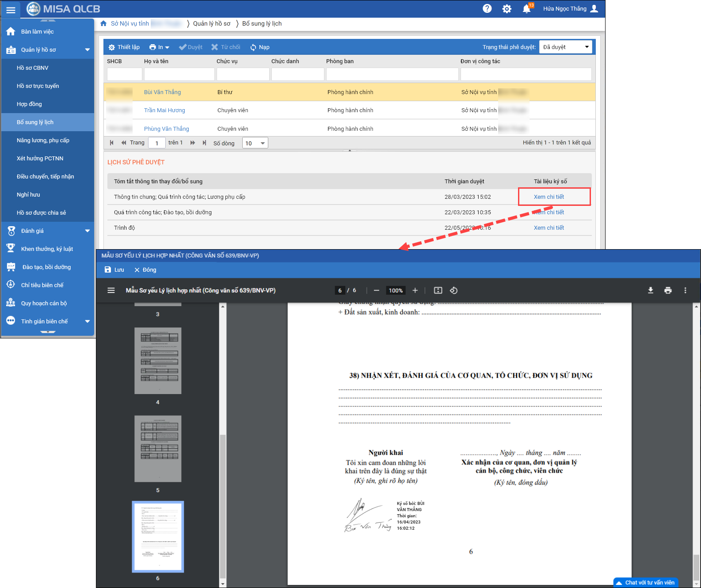Image resolution: width=701 pixels, height=588 pixels.
Task: Zoom in the PDF with plus
Action: coord(415,290)
